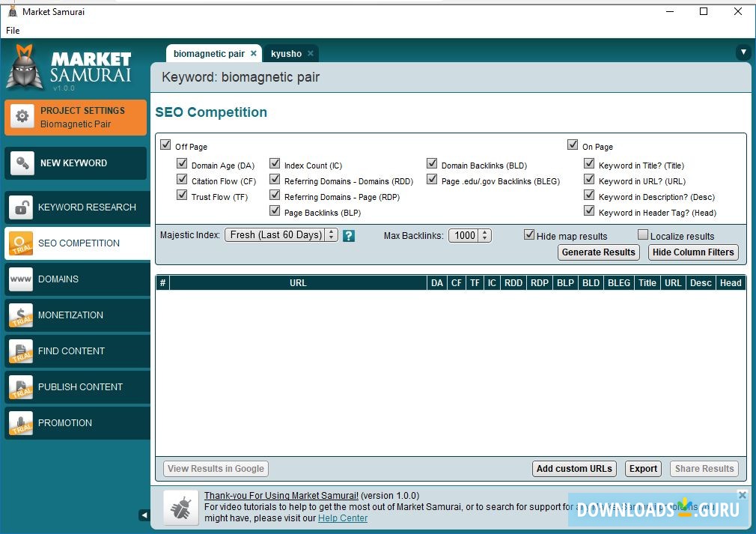Image resolution: width=756 pixels, height=534 pixels.
Task: Close the biomagnetic pair tab
Action: (x=254, y=53)
